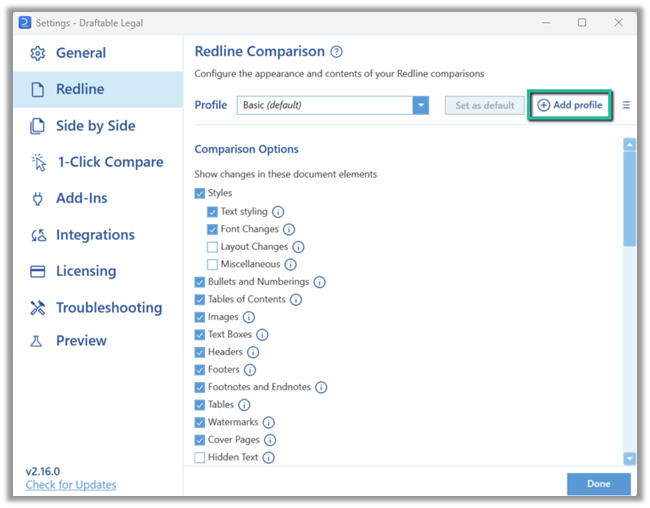Enable the Hidden Text checkbox
This screenshot has width=650, height=508.
200,457
